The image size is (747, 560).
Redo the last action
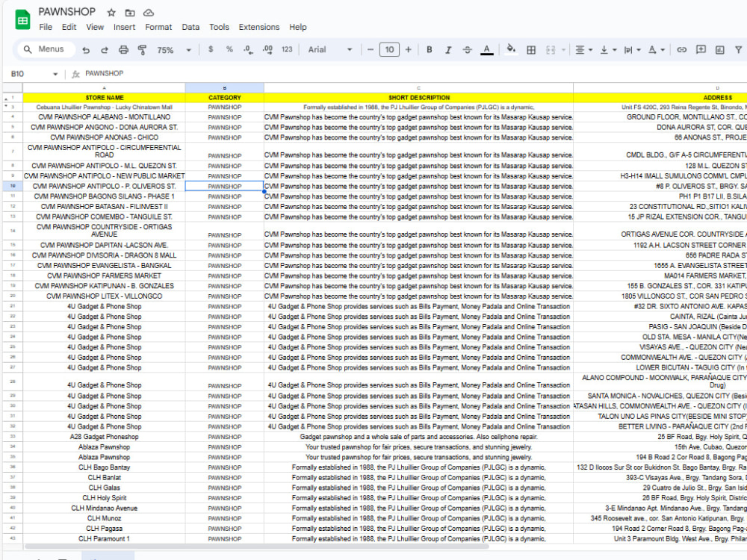point(105,49)
